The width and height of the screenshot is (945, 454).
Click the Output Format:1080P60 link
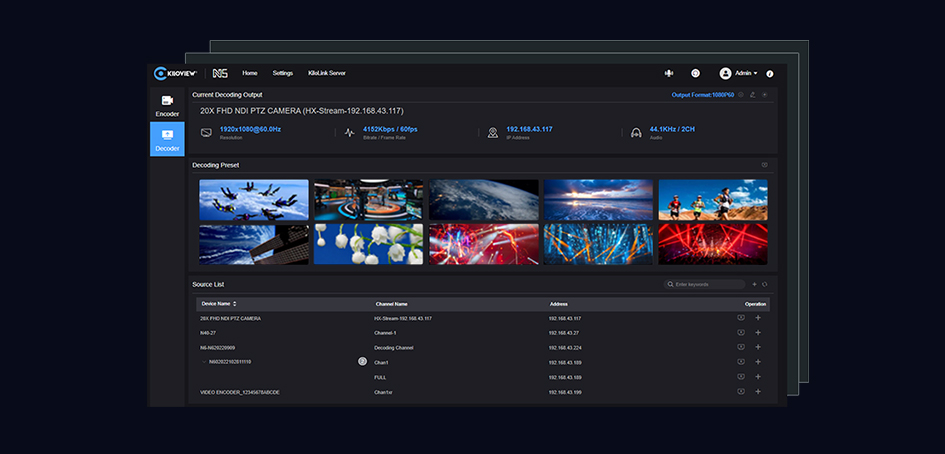(x=703, y=95)
